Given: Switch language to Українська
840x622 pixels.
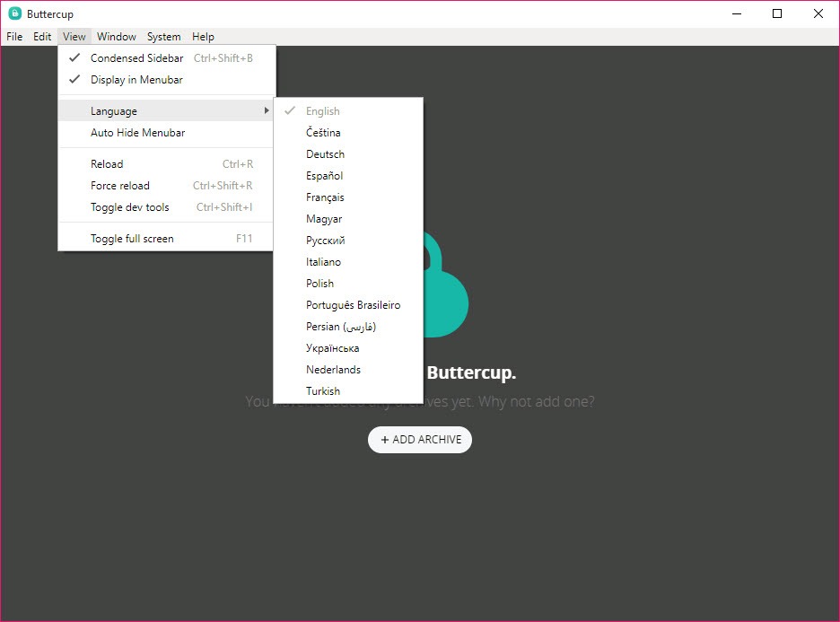Looking at the screenshot, I should click(348, 348).
